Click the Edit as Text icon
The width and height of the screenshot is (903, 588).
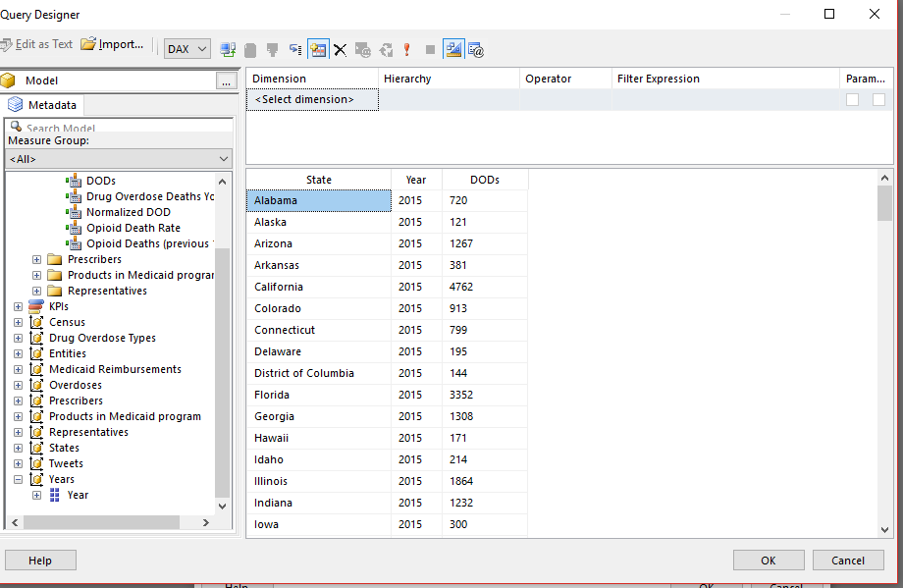point(6,44)
